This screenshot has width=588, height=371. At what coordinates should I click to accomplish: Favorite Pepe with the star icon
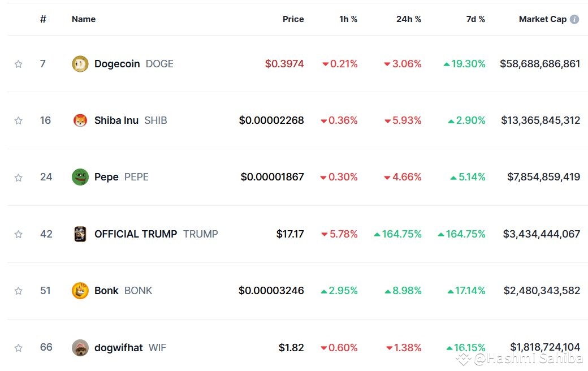pos(19,178)
